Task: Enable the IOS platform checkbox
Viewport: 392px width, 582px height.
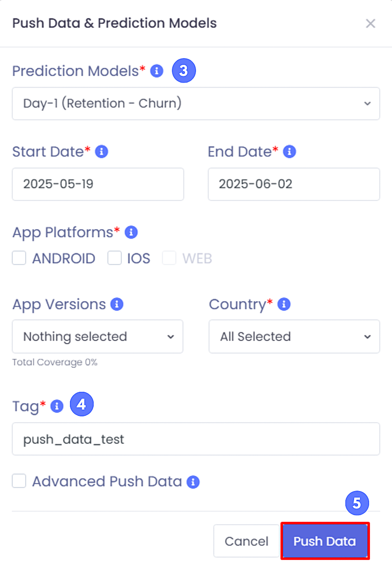Action: pyautogui.click(x=115, y=258)
